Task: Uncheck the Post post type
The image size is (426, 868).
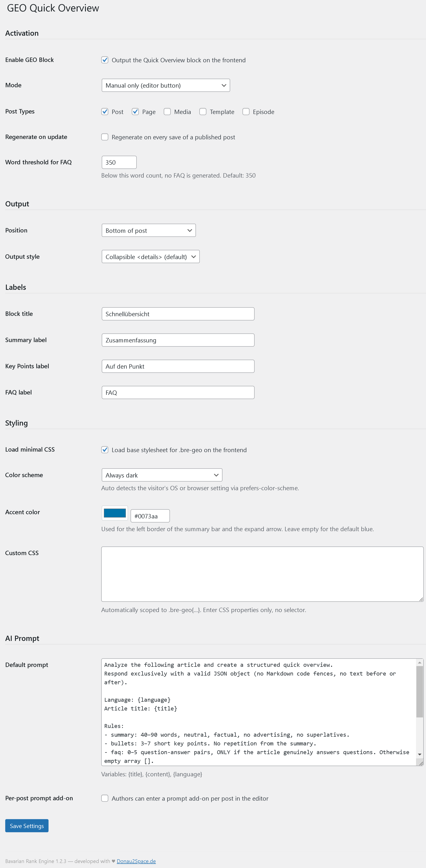Action: (105, 111)
